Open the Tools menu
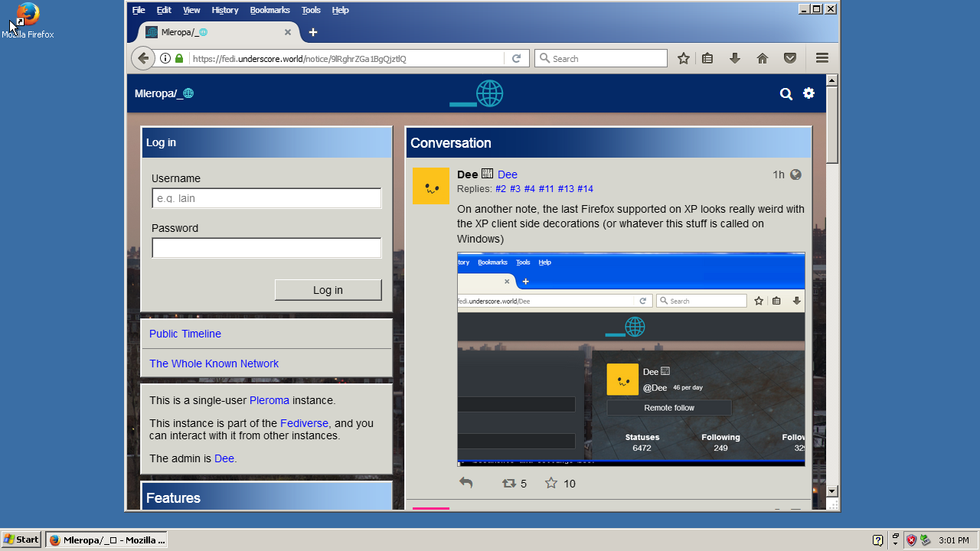Image resolution: width=980 pixels, height=551 pixels. pyautogui.click(x=311, y=10)
